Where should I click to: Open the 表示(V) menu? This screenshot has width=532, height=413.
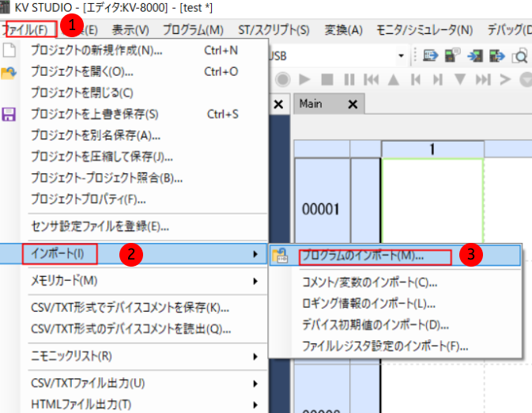click(x=130, y=30)
